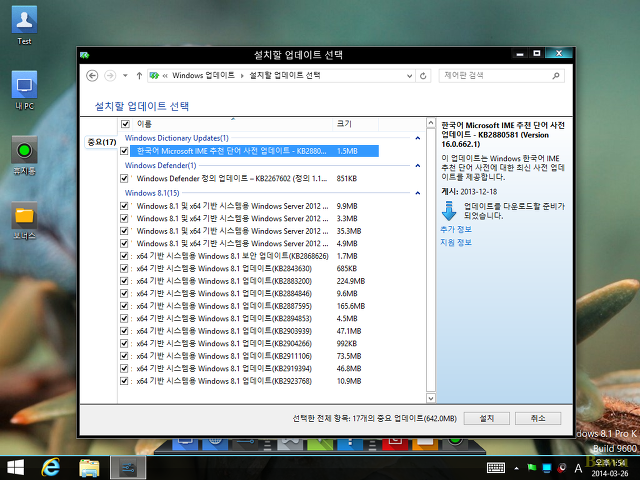
Task: Select the 휴지통 desktop icon
Action: point(24,155)
